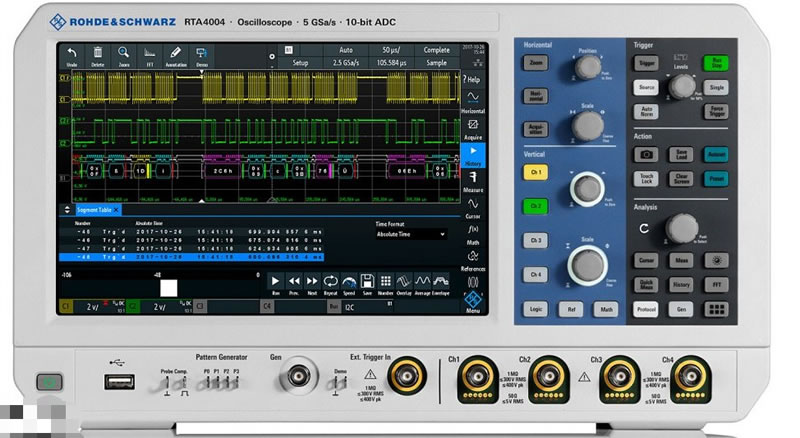Close the Segment Table tab

tap(116, 210)
